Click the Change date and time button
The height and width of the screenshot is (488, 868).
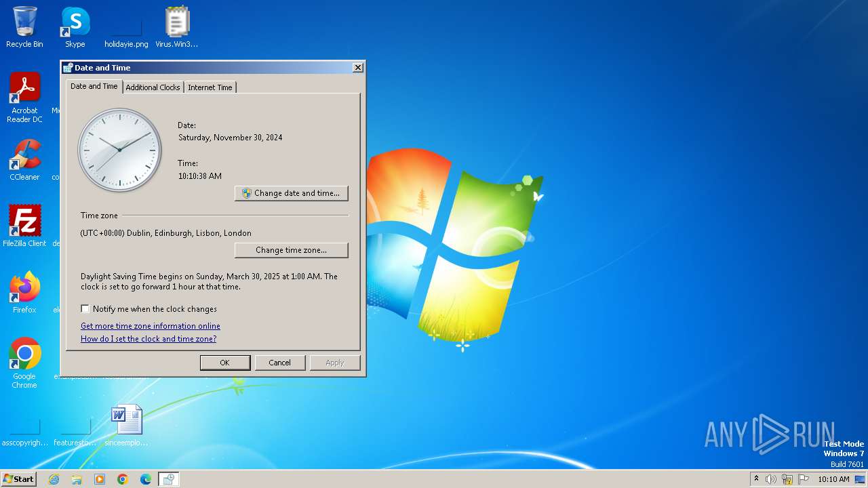click(x=292, y=193)
